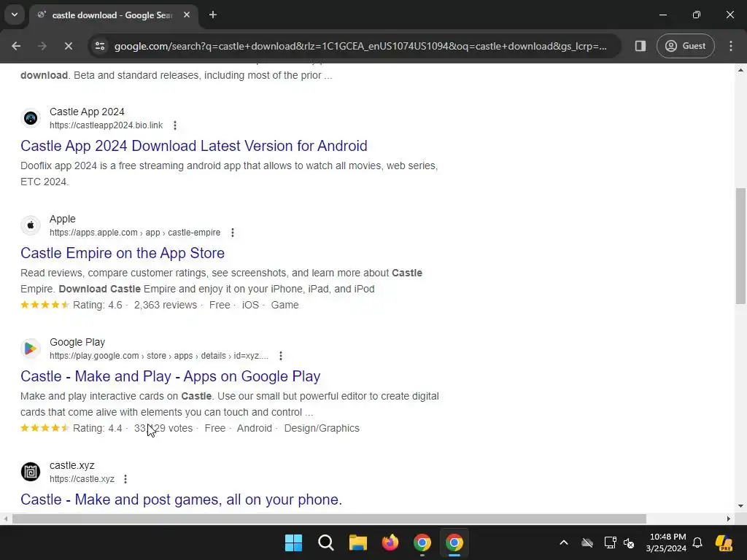The width and height of the screenshot is (747, 560).
Task: Open Castle Empire on the App Store link
Action: click(123, 253)
